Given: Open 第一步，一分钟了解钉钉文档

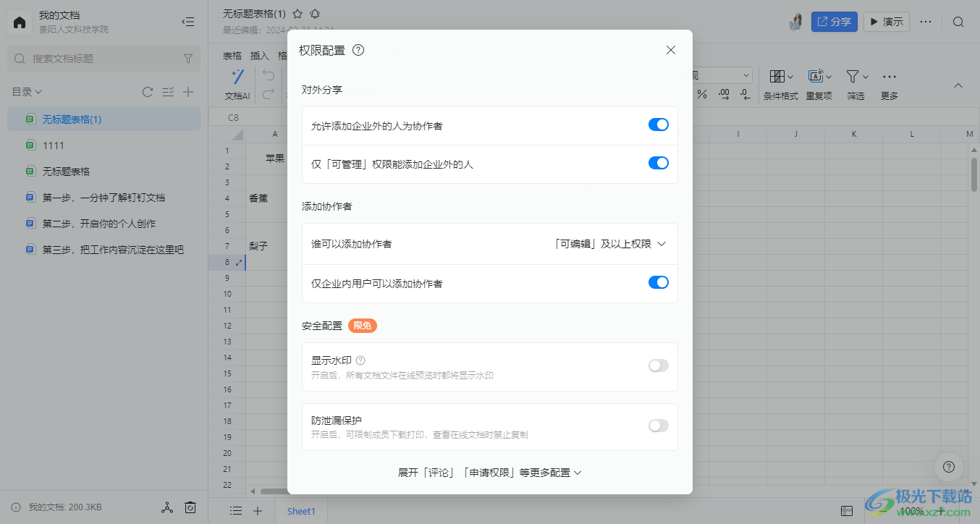Looking at the screenshot, I should tap(104, 198).
